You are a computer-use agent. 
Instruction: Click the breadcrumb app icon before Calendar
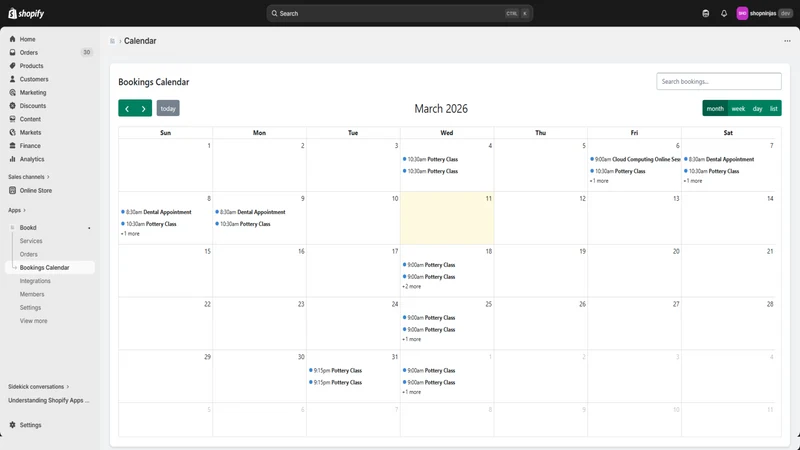tap(112, 41)
